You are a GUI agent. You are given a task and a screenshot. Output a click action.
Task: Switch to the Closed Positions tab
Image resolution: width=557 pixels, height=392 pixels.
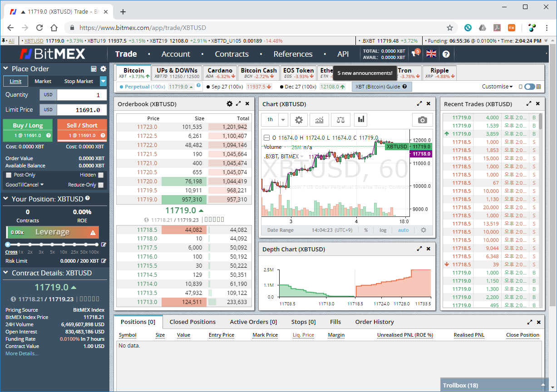[x=192, y=322]
